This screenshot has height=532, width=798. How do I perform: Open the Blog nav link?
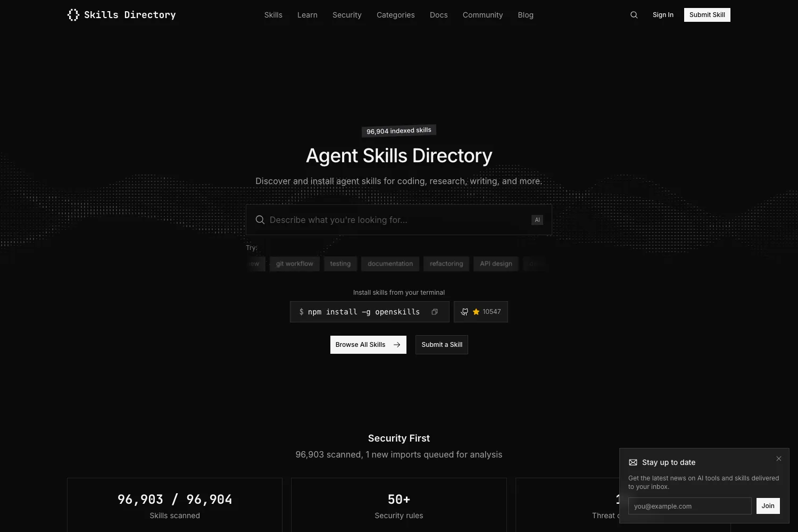tap(526, 15)
